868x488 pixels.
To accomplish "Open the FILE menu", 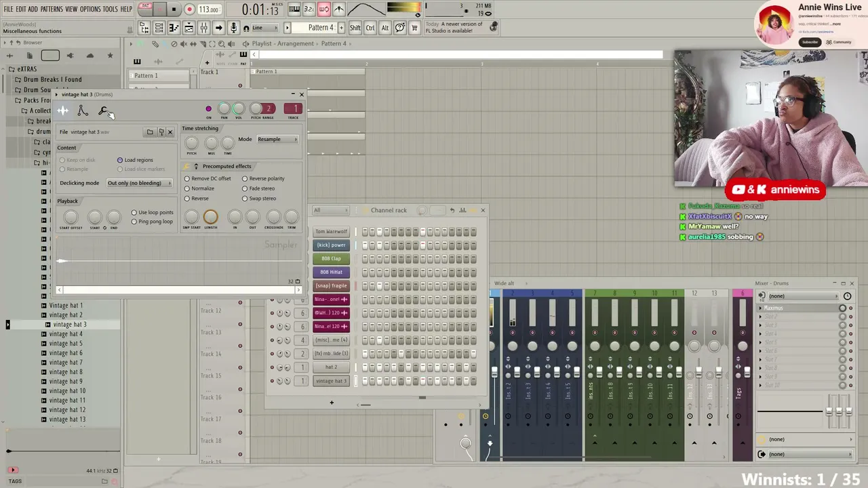I will point(8,9).
